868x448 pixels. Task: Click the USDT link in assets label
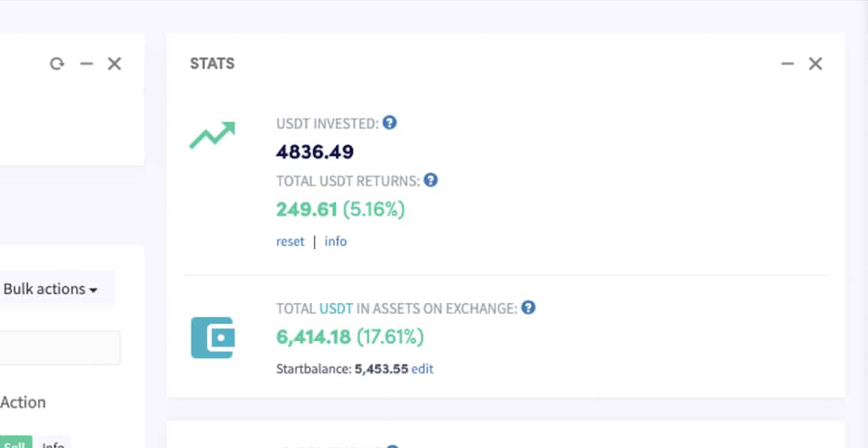coord(336,309)
